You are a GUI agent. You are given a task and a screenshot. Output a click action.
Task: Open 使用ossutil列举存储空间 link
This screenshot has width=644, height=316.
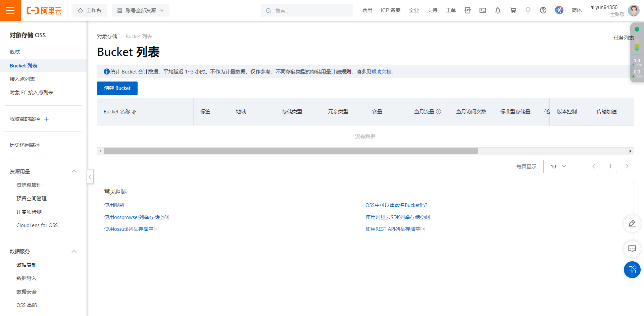tap(131, 229)
